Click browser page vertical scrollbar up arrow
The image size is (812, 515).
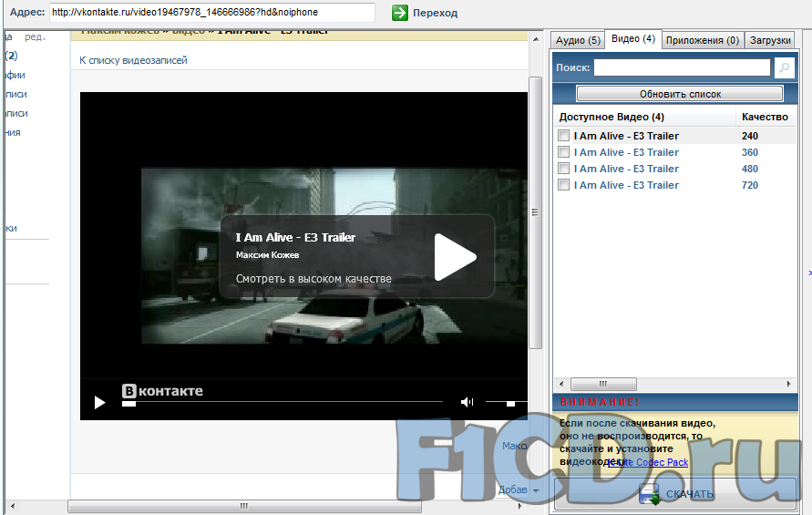coord(536,39)
